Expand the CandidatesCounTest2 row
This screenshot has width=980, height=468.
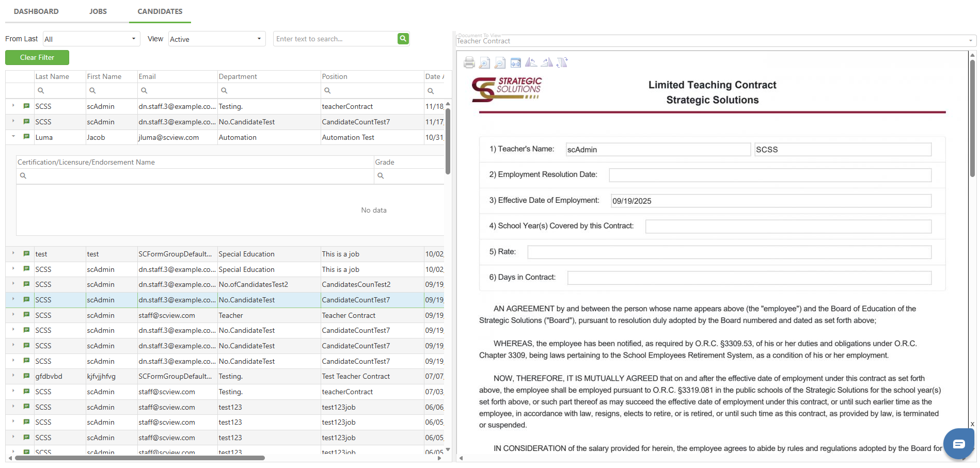click(13, 284)
